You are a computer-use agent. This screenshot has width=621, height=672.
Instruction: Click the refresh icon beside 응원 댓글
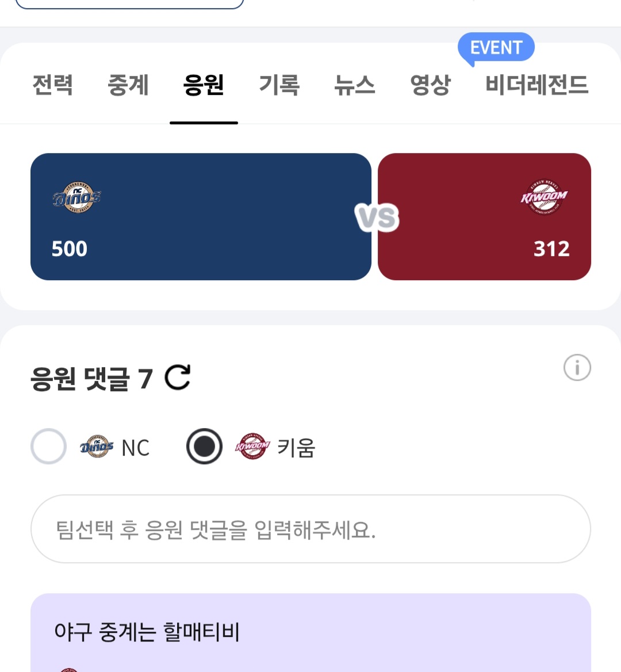177,378
